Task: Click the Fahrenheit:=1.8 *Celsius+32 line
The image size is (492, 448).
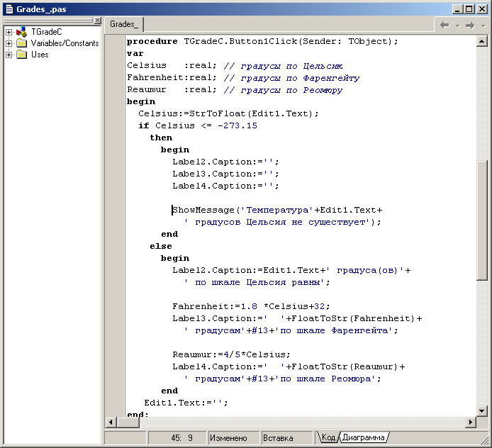Action: (251, 306)
